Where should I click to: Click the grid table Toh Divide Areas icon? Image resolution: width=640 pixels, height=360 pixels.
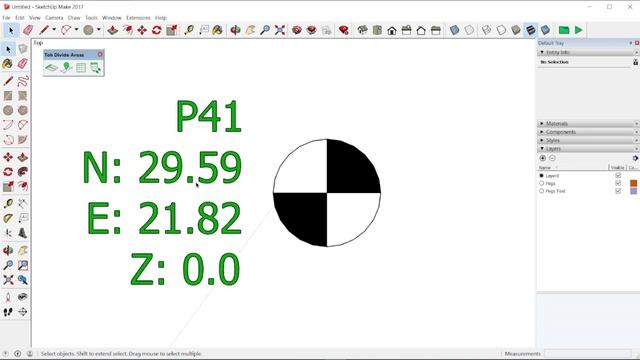tap(81, 67)
